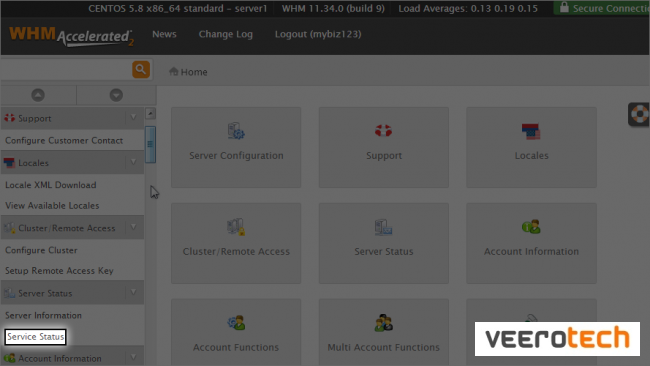Click the Server Configuration tile label
The height and width of the screenshot is (366, 650).
click(236, 156)
